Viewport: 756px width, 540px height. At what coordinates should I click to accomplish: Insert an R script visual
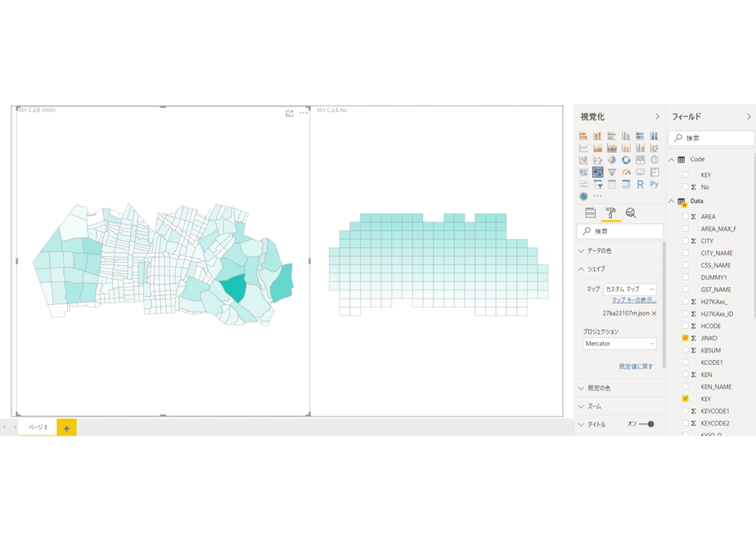[640, 184]
